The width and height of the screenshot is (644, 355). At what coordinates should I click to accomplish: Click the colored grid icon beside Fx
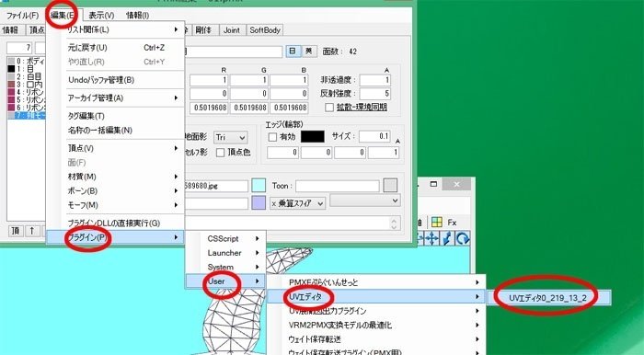437,223
